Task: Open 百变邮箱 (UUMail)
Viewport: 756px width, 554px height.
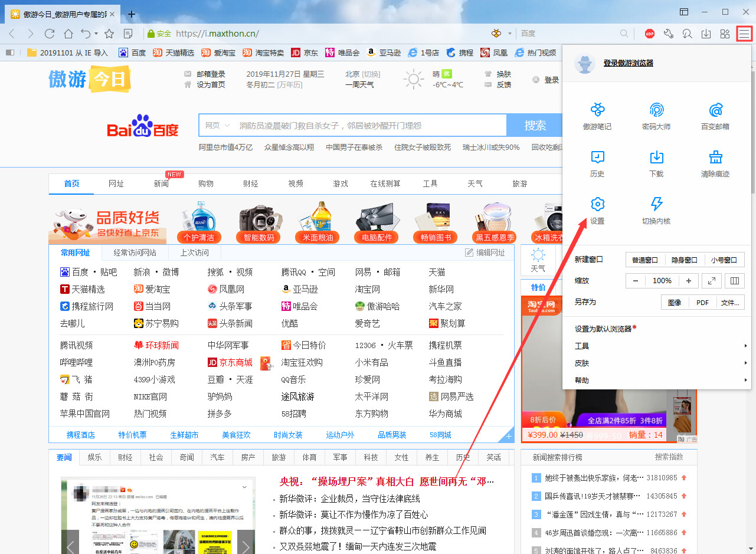Action: pyautogui.click(x=715, y=116)
